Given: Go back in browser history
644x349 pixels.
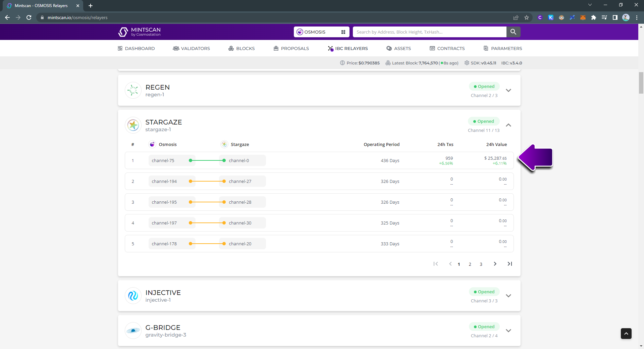Looking at the screenshot, I should coord(7,17).
